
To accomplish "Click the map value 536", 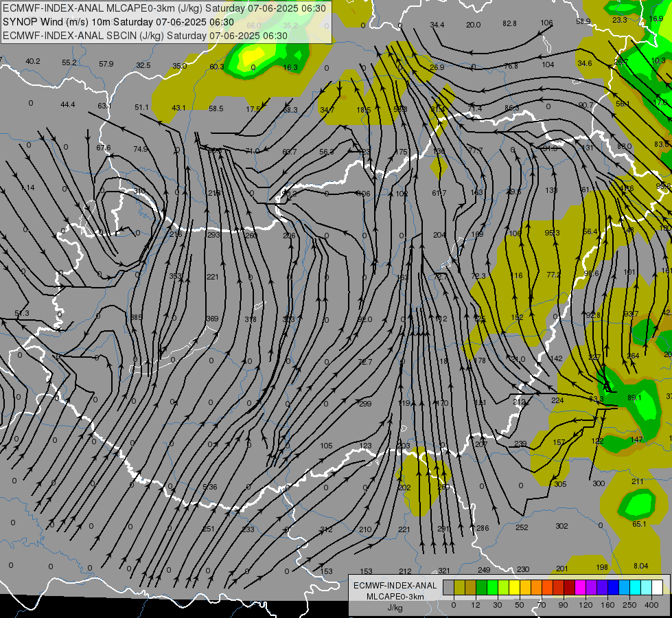I will tap(209, 487).
